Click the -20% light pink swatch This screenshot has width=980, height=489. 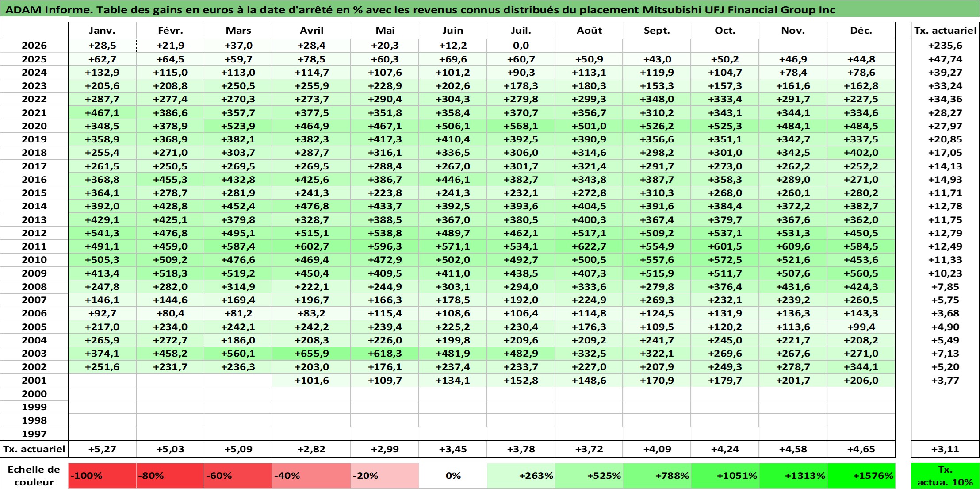pyautogui.click(x=385, y=476)
